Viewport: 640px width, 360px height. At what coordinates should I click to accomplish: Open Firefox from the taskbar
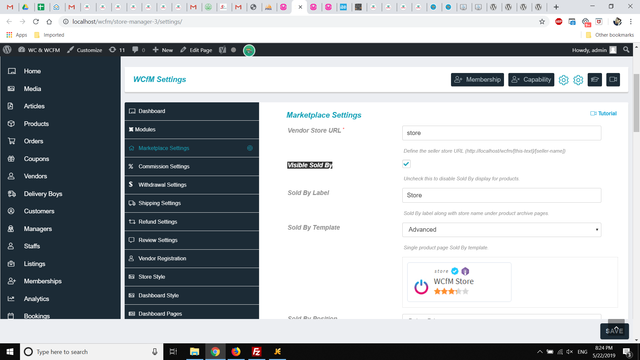(x=236, y=351)
